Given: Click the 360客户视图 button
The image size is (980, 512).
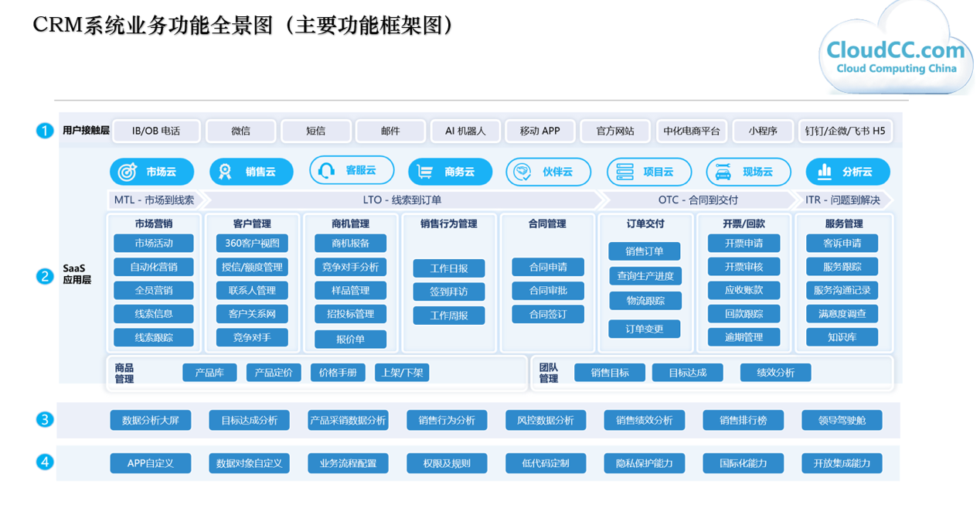Looking at the screenshot, I should pyautogui.click(x=253, y=243).
